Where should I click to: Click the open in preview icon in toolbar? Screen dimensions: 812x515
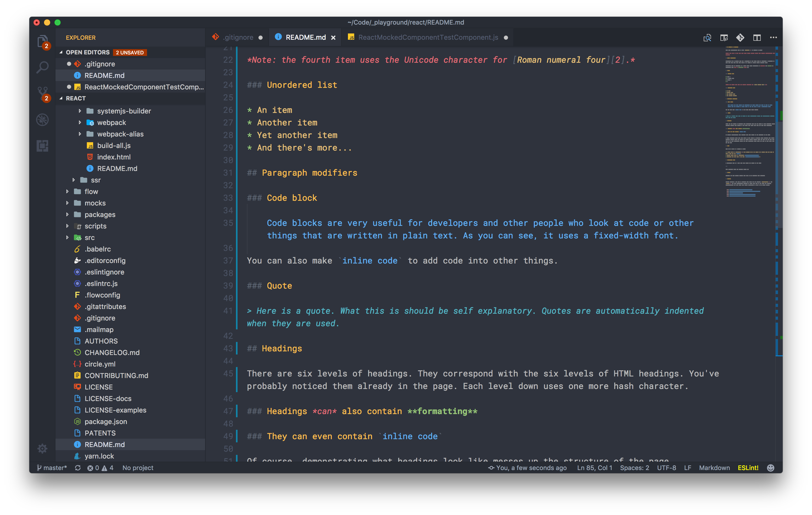(x=708, y=37)
